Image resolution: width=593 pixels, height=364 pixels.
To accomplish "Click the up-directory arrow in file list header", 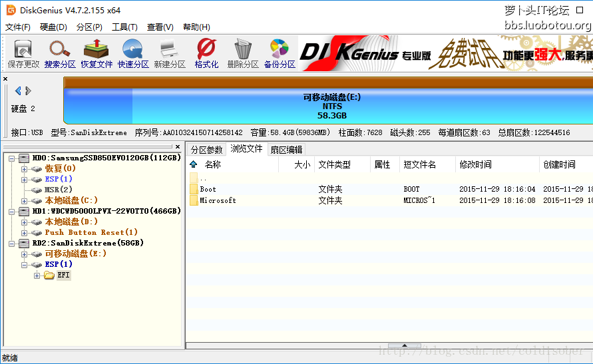I will point(194,164).
